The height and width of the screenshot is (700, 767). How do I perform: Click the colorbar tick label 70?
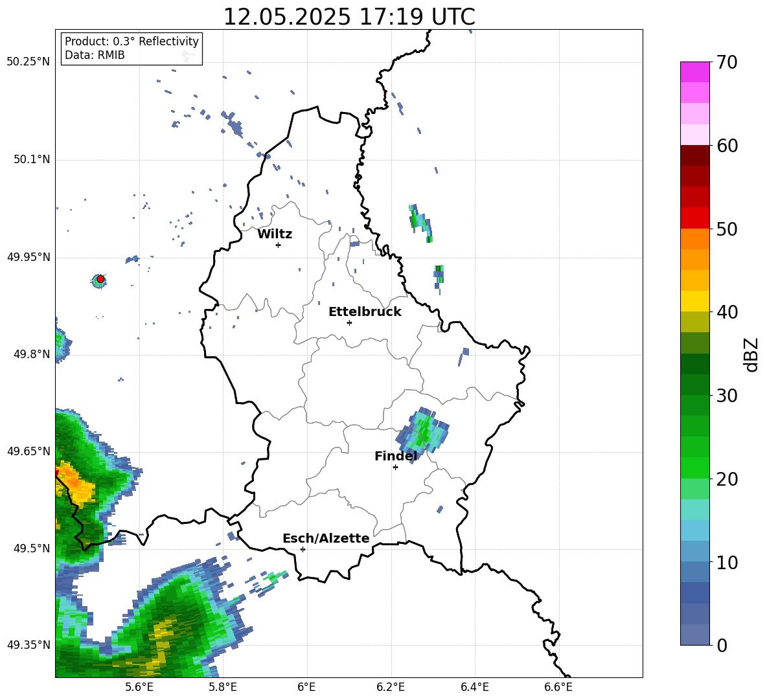[726, 62]
